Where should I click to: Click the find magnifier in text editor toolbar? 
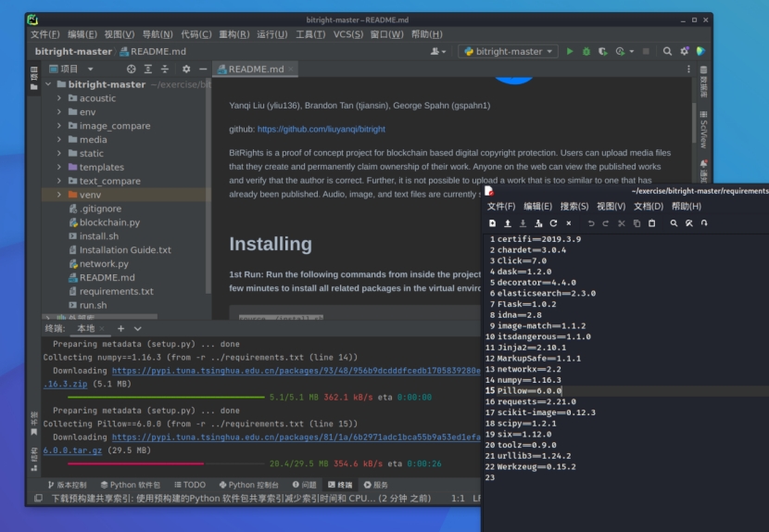pos(674,223)
